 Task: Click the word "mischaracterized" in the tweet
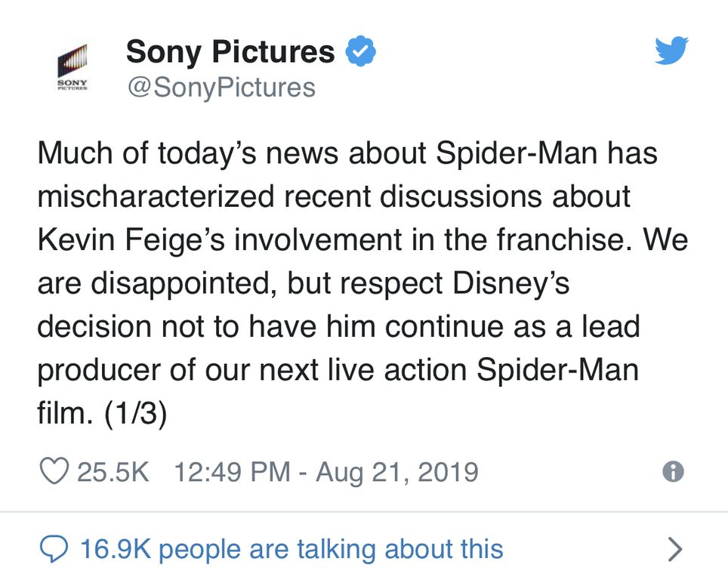(x=155, y=196)
